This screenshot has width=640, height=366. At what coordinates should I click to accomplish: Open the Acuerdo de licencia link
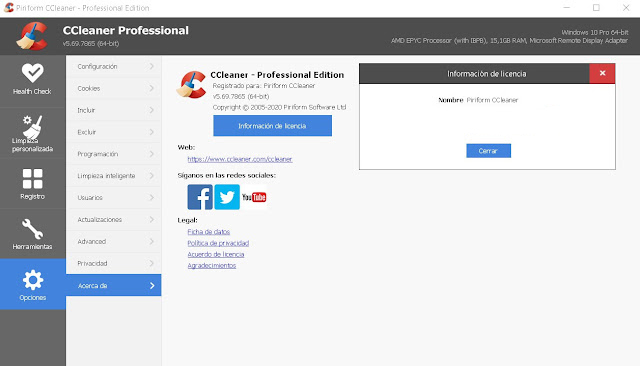[216, 254]
